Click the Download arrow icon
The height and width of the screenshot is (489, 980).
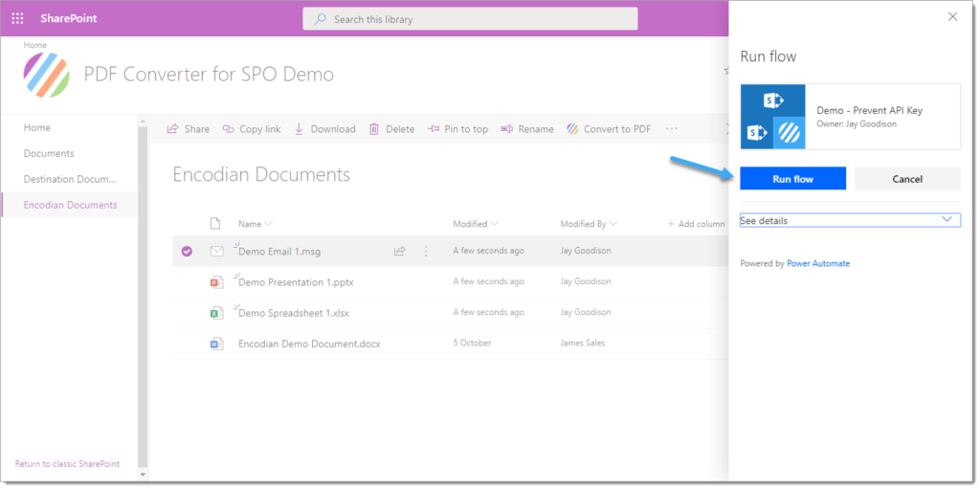pos(299,129)
